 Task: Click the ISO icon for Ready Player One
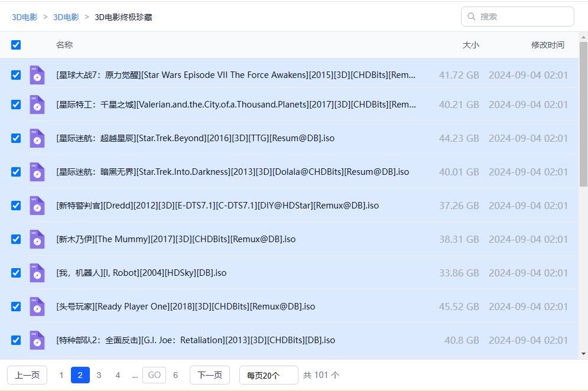[37, 307]
